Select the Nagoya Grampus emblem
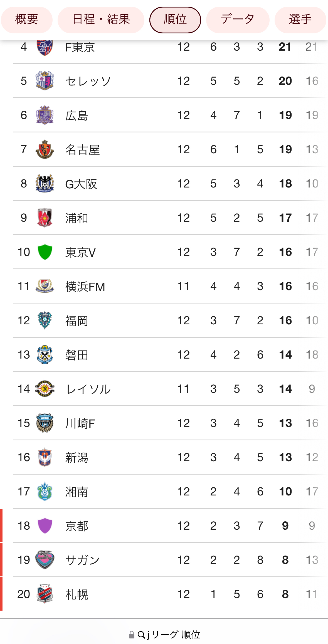 click(45, 149)
